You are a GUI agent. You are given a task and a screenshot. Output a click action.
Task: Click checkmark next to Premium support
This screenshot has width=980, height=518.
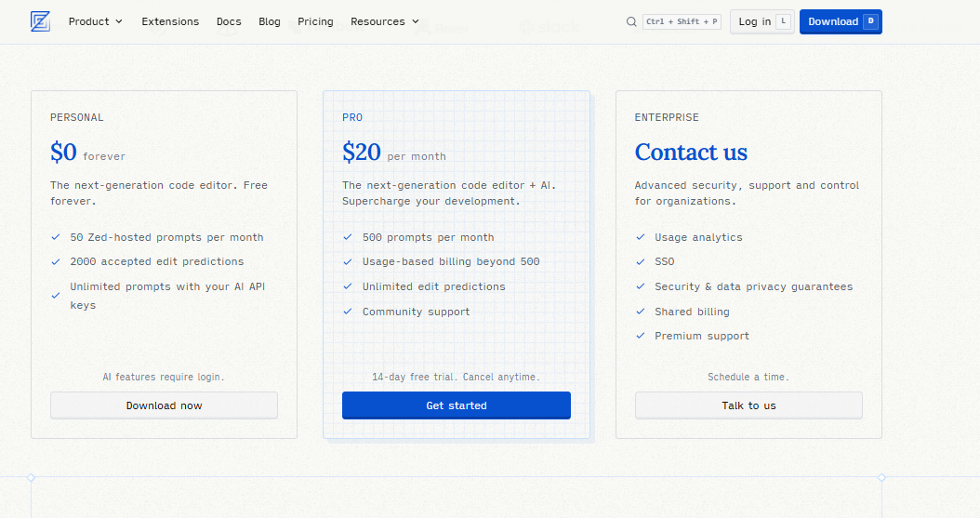640,336
